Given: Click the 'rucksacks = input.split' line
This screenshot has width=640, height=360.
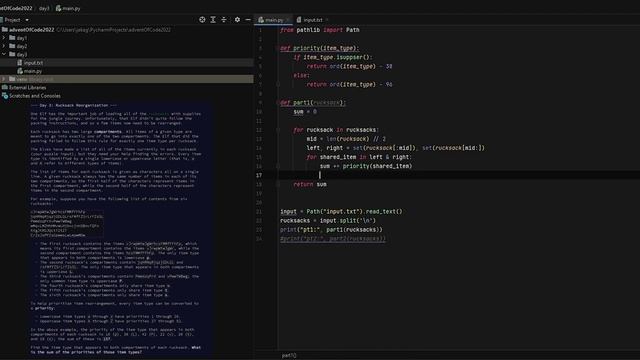Looking at the screenshot, I should click(328, 220).
